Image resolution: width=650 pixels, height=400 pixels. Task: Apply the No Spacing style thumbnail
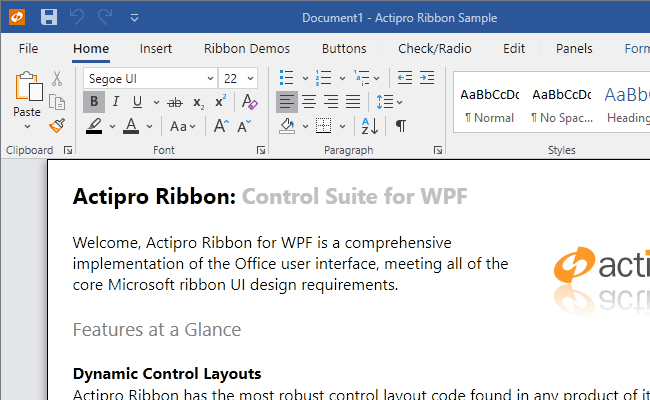coord(562,105)
